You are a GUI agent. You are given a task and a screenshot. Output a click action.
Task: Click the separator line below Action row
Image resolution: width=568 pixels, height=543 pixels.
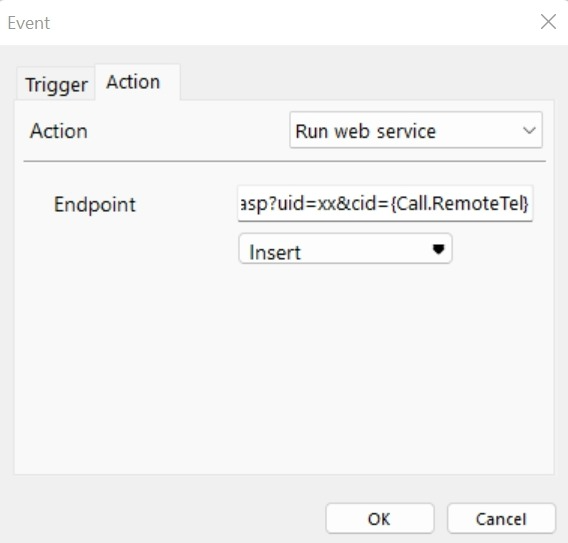click(284, 161)
